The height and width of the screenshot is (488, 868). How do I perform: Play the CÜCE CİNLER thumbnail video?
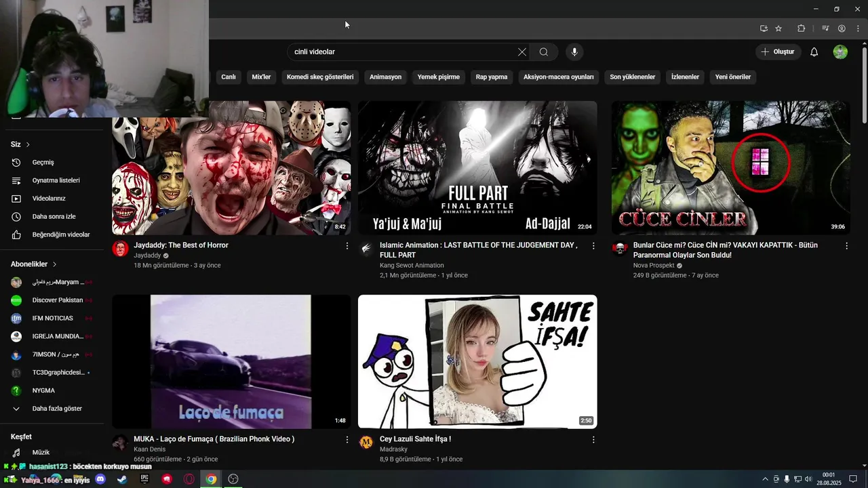730,168
